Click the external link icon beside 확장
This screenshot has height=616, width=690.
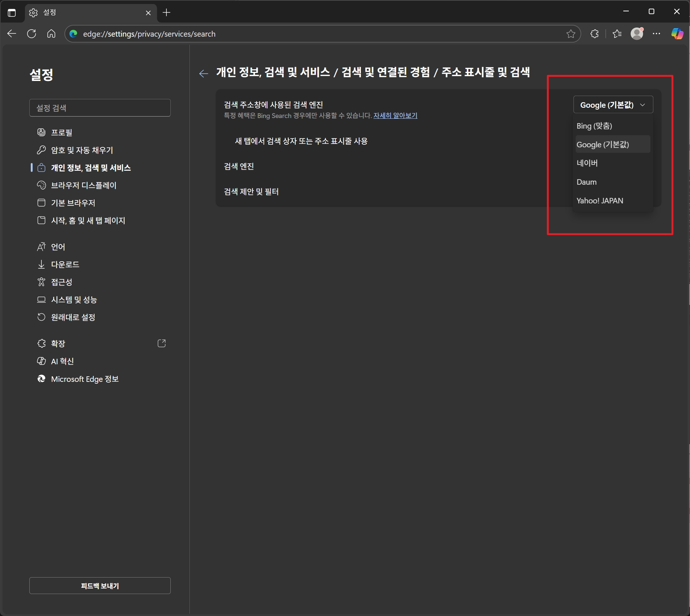pos(162,343)
